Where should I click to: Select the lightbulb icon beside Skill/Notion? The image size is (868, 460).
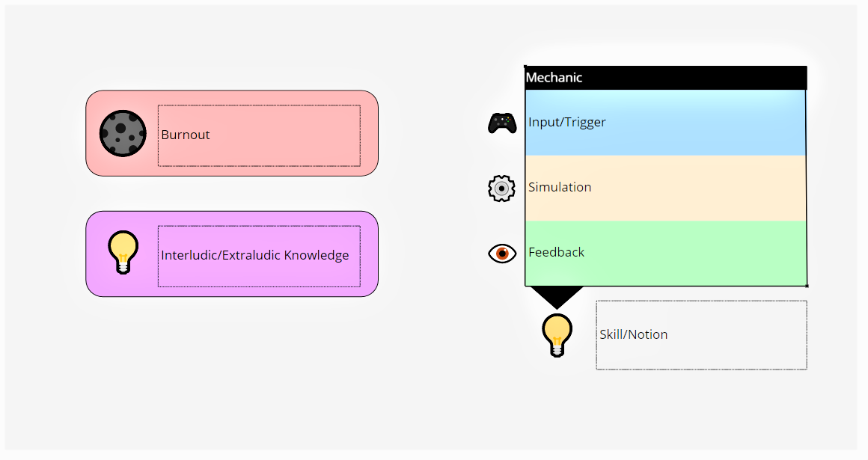557,334
